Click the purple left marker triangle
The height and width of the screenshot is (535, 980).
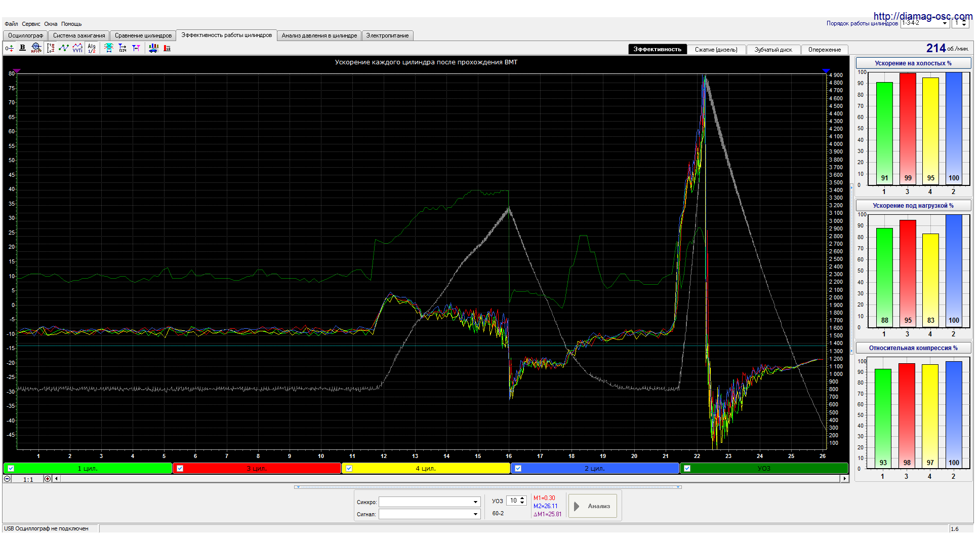pyautogui.click(x=17, y=71)
